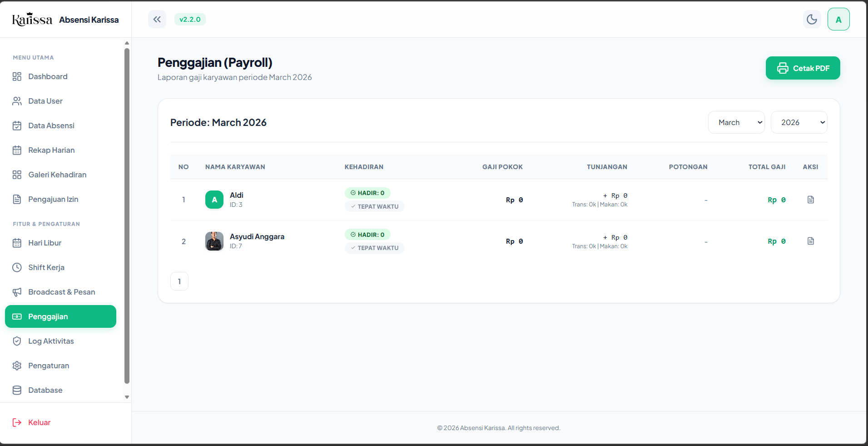The height and width of the screenshot is (446, 868).
Task: Open Dashboard menu item
Action: click(60, 76)
